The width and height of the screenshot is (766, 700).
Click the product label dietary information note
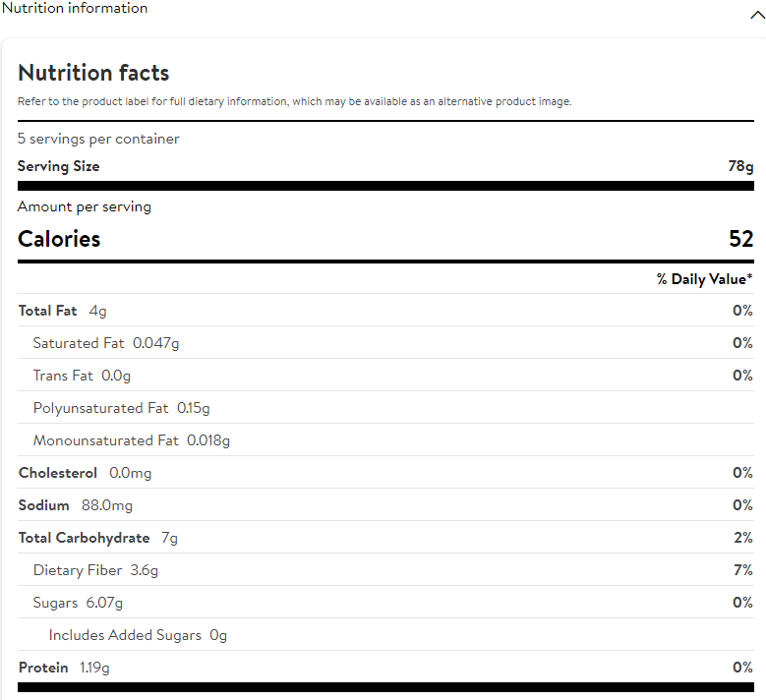coord(294,101)
